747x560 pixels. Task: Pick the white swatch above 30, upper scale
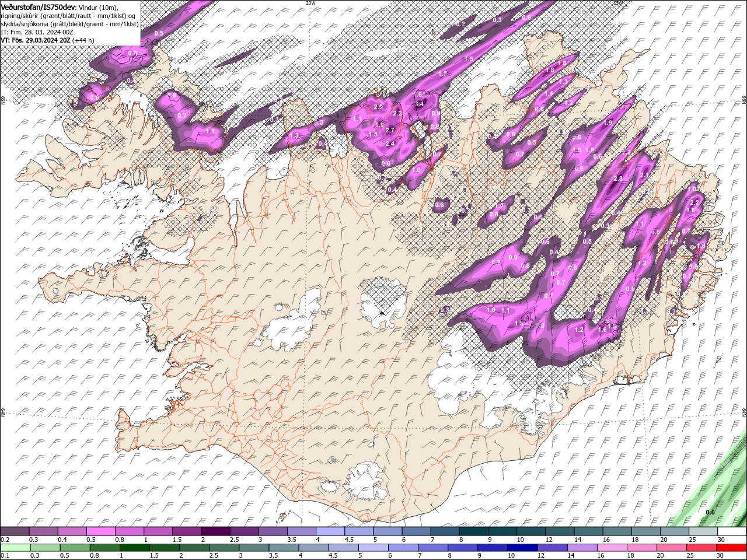click(732, 531)
